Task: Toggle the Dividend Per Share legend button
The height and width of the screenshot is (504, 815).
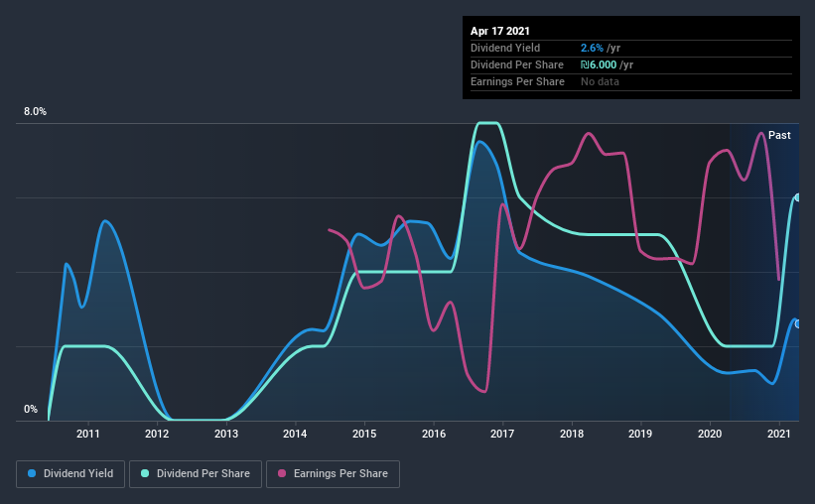Action: [196, 474]
